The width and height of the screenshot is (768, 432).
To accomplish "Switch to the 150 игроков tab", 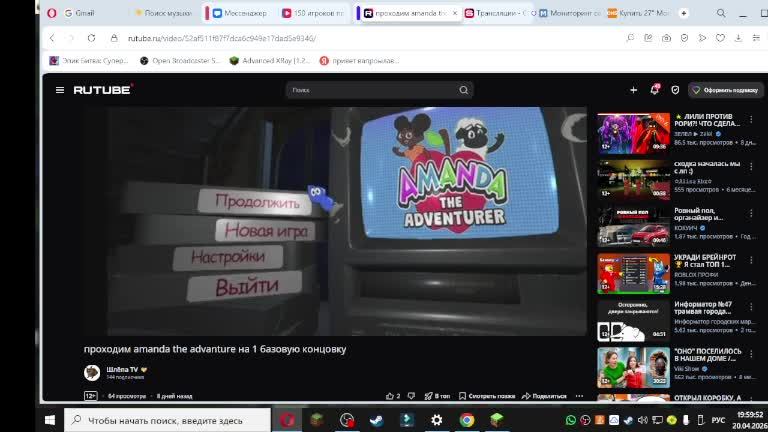I will pyautogui.click(x=313, y=13).
